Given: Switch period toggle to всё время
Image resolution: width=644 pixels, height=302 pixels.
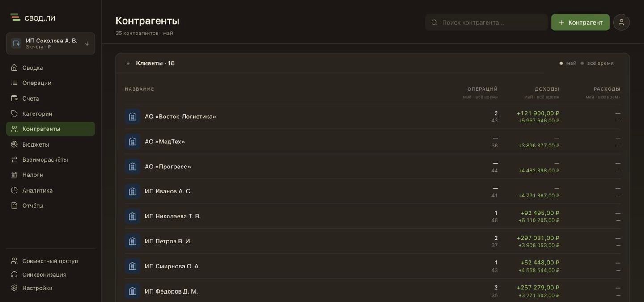Looking at the screenshot, I should (x=597, y=63).
